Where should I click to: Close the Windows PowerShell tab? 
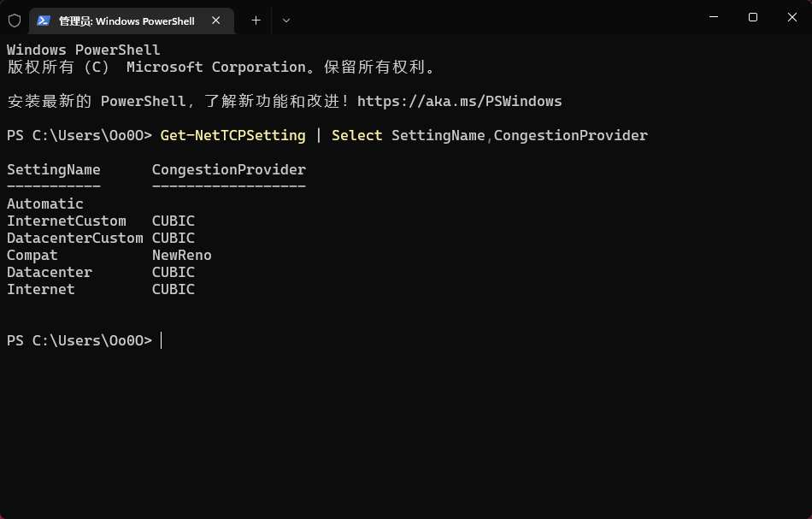point(216,21)
